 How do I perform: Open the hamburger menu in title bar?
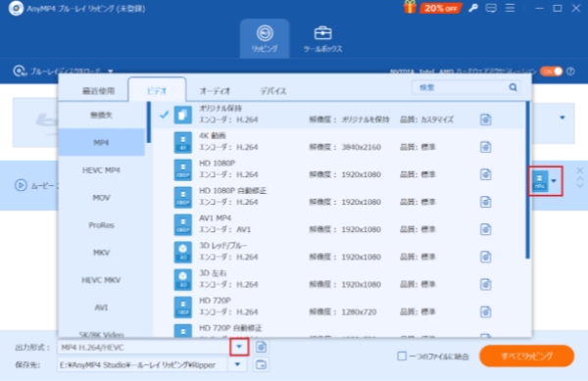pyautogui.click(x=510, y=8)
